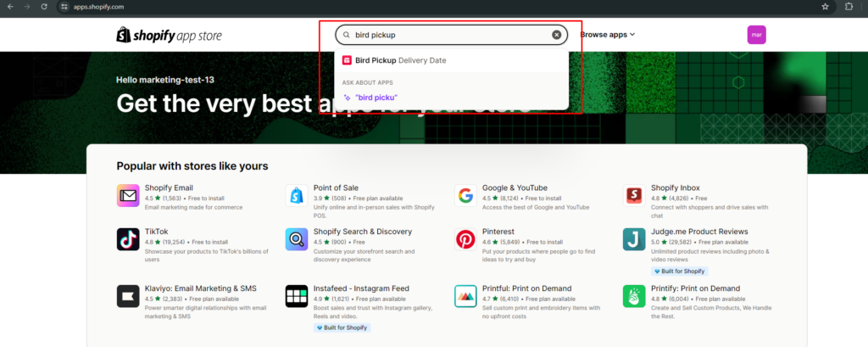Open the Printify app icon
Image resolution: width=868 pixels, height=347 pixels.
[x=634, y=297]
